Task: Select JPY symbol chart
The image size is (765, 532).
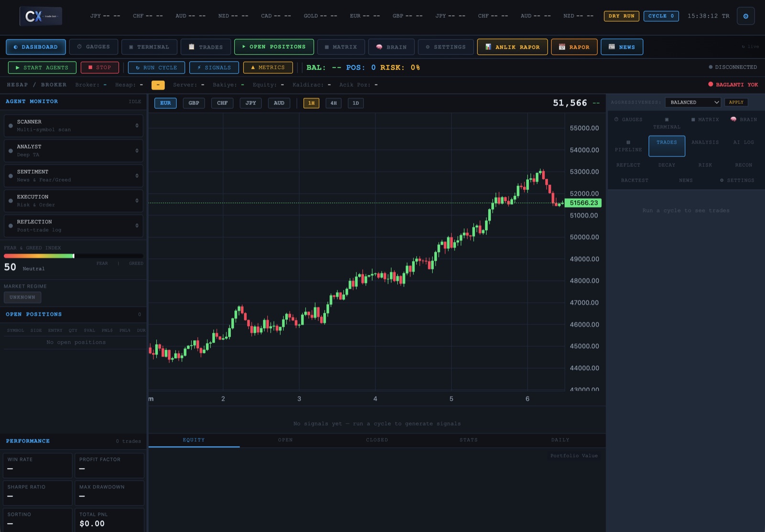Action: coord(251,103)
